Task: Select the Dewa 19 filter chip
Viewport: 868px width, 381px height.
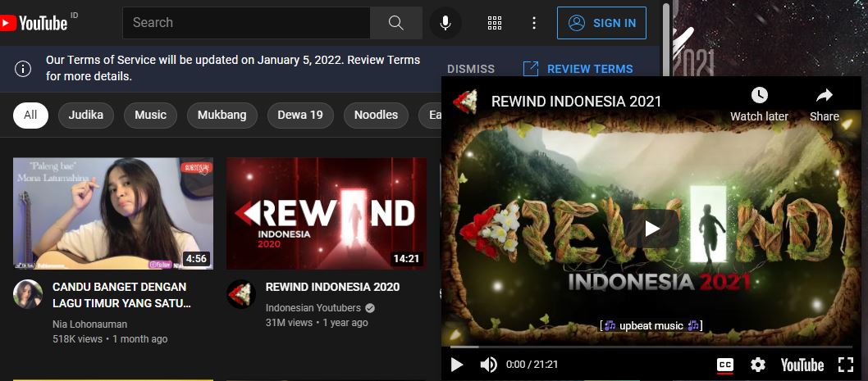Action: coord(300,115)
